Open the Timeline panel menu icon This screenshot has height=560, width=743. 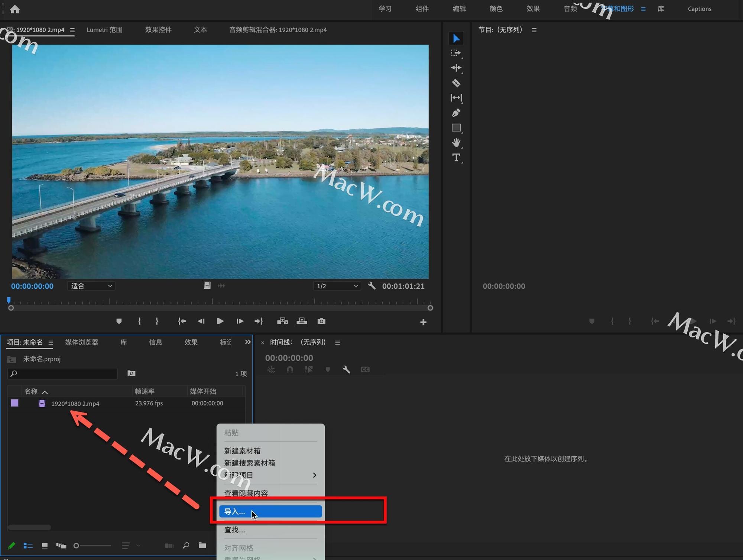[337, 343]
